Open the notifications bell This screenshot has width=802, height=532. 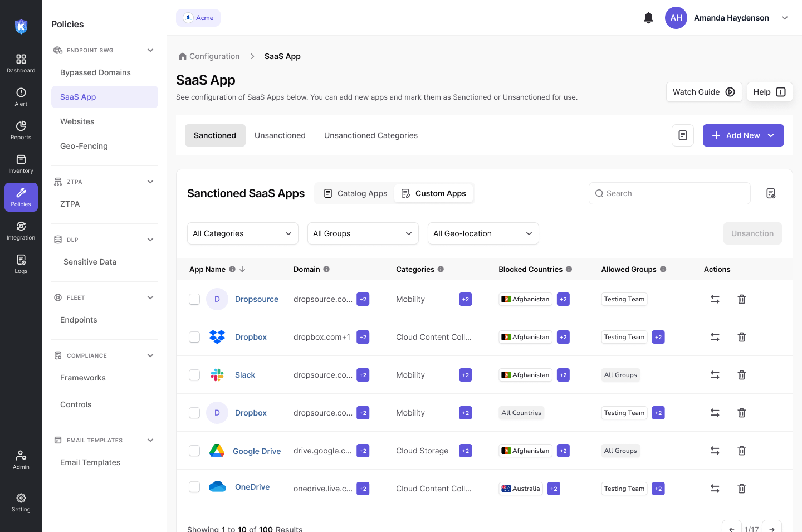coord(648,18)
